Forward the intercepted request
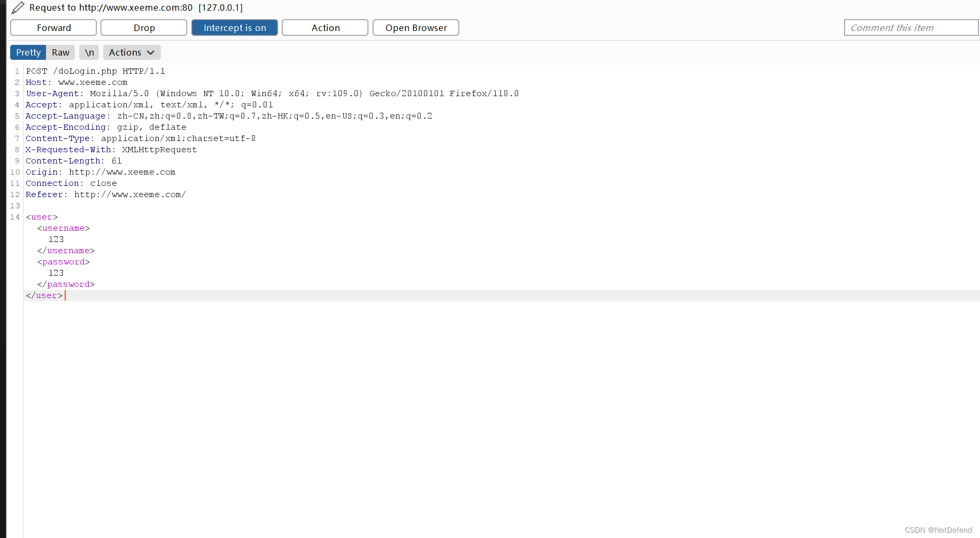 [53, 28]
